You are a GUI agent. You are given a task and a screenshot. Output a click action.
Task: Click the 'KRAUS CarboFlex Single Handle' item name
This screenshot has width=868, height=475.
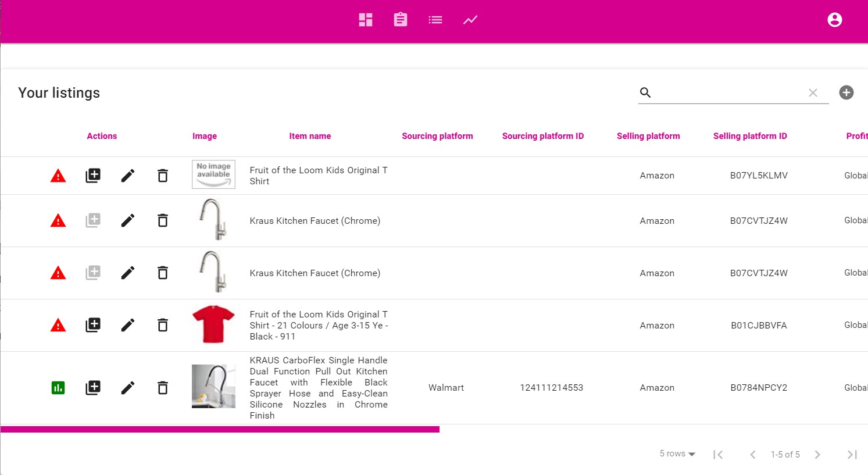[319, 388]
